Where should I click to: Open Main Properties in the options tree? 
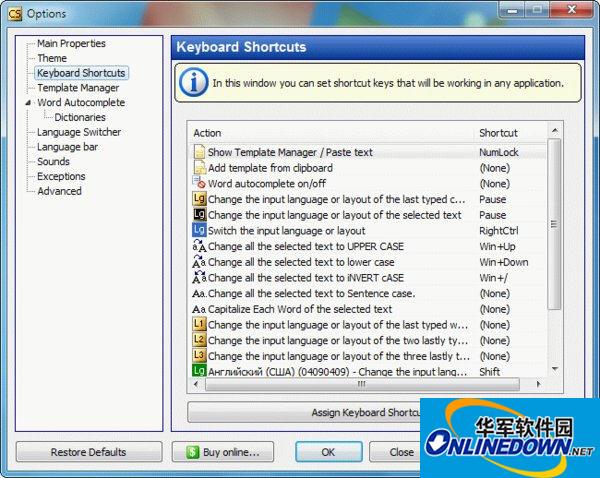tap(71, 43)
